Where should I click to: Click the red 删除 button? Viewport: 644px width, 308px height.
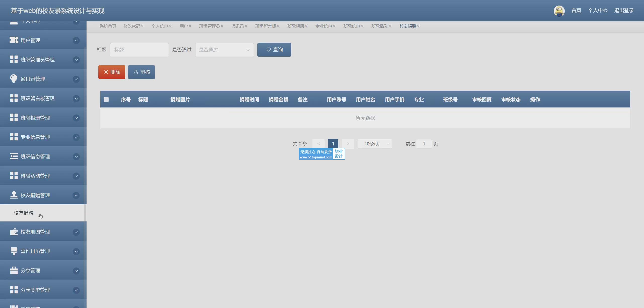pyautogui.click(x=112, y=72)
